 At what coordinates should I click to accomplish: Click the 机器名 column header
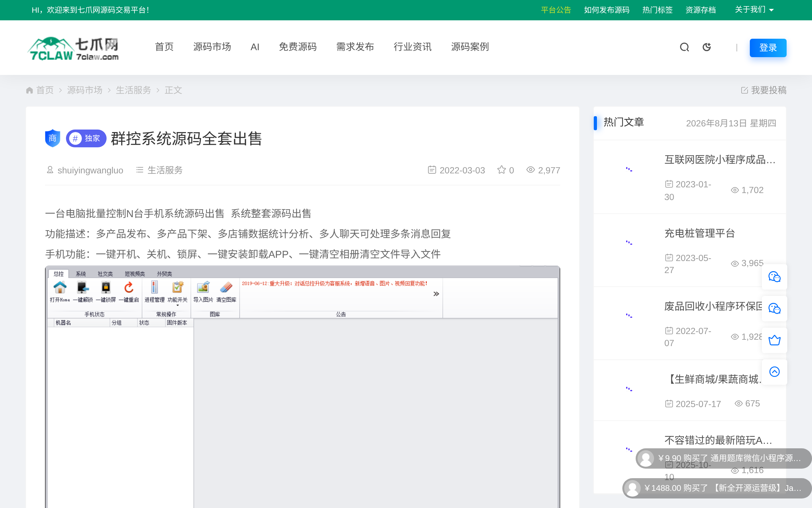point(82,323)
